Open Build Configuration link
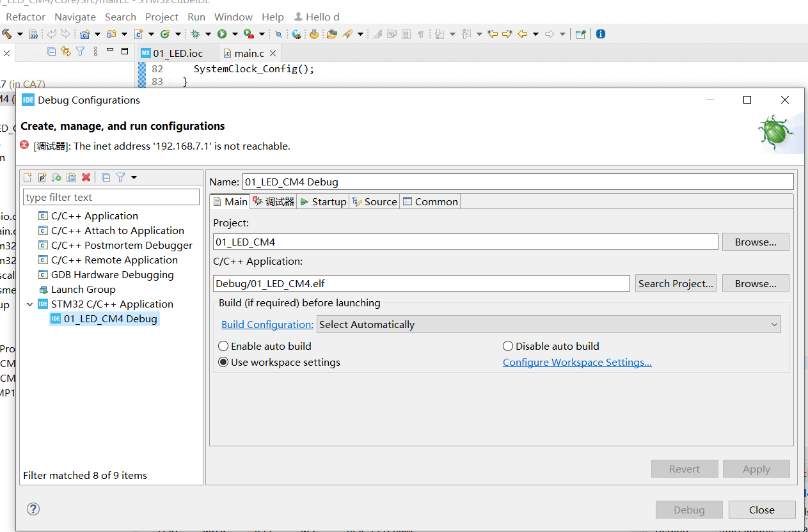Image resolution: width=808 pixels, height=532 pixels. pyautogui.click(x=267, y=324)
